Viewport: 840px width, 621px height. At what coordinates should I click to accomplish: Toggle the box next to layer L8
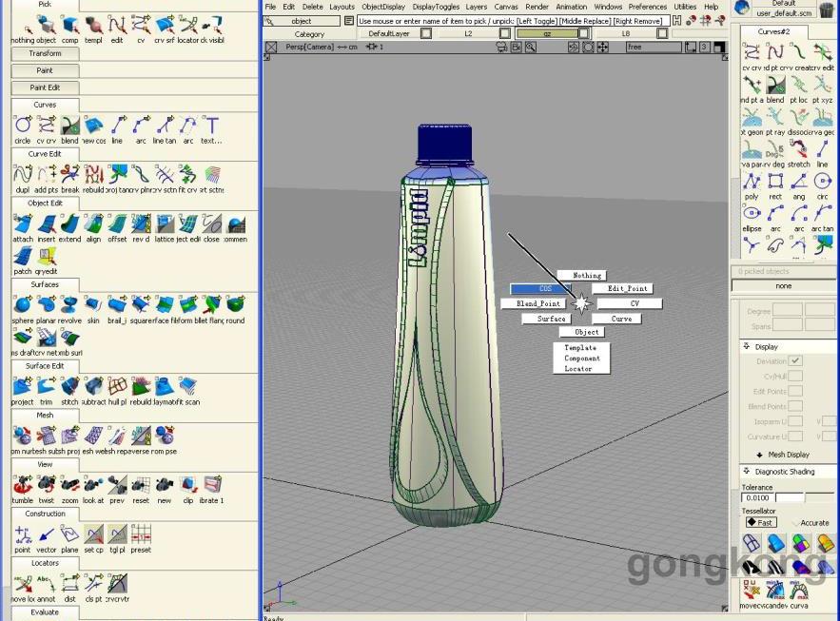(662, 33)
